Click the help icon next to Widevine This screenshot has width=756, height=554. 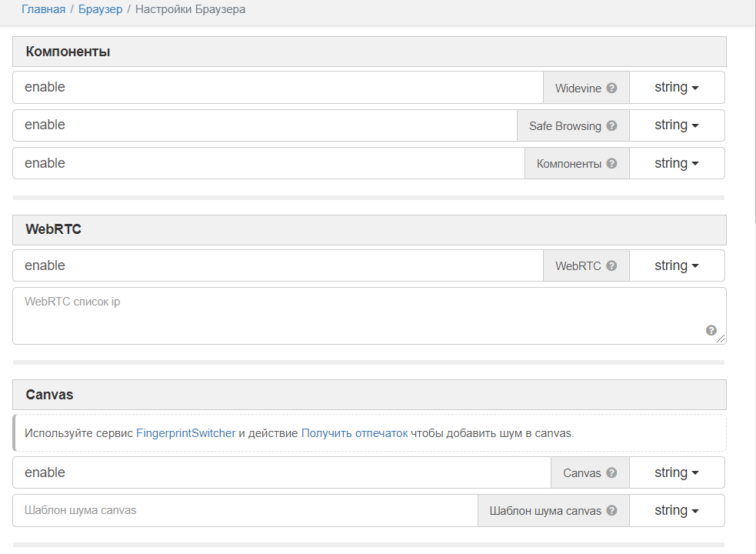[612, 88]
